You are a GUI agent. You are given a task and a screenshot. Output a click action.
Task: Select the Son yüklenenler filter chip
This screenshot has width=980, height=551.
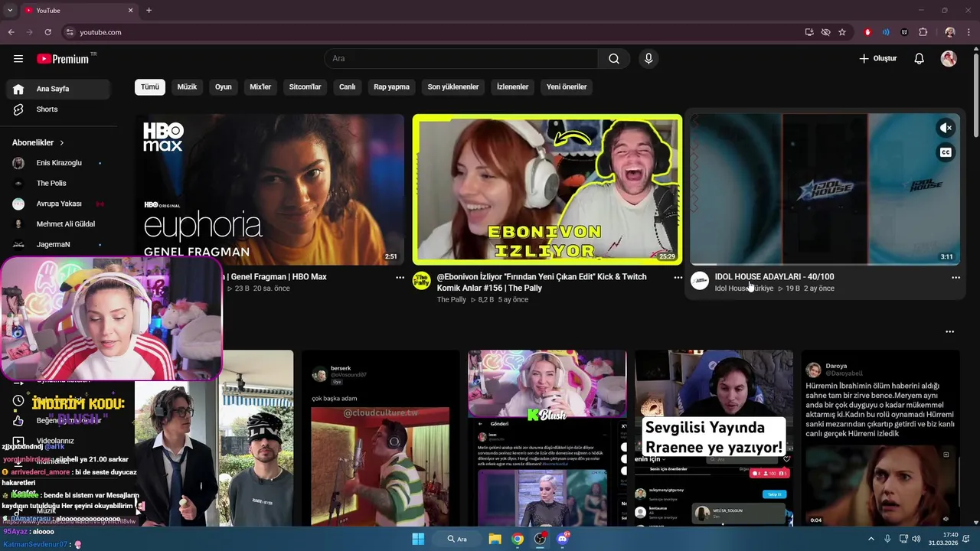tap(453, 86)
